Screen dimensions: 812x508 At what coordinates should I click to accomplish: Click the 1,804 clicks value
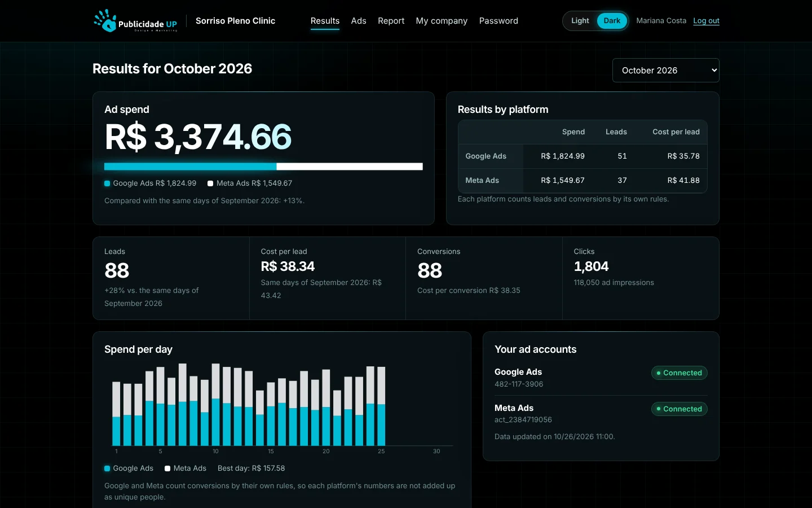pos(591,266)
